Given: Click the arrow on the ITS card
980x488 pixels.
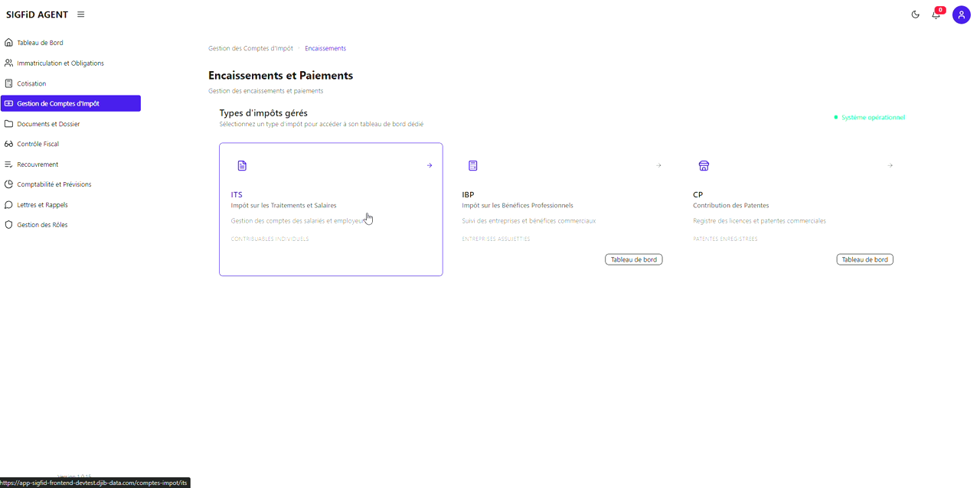Looking at the screenshot, I should (430, 166).
